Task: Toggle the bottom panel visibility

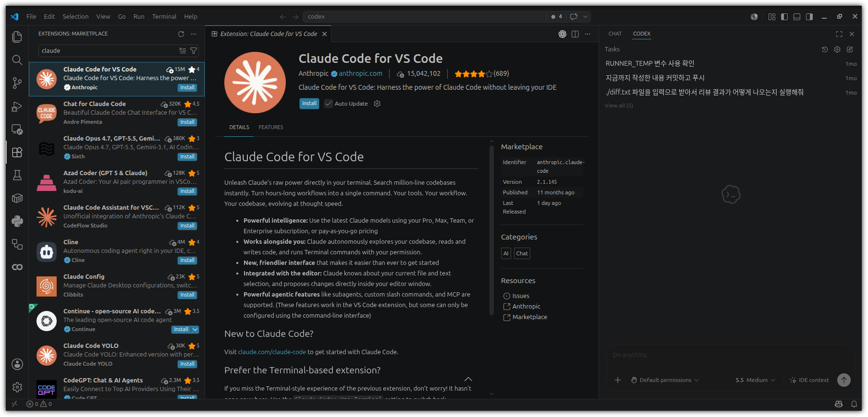Action: (x=797, y=17)
